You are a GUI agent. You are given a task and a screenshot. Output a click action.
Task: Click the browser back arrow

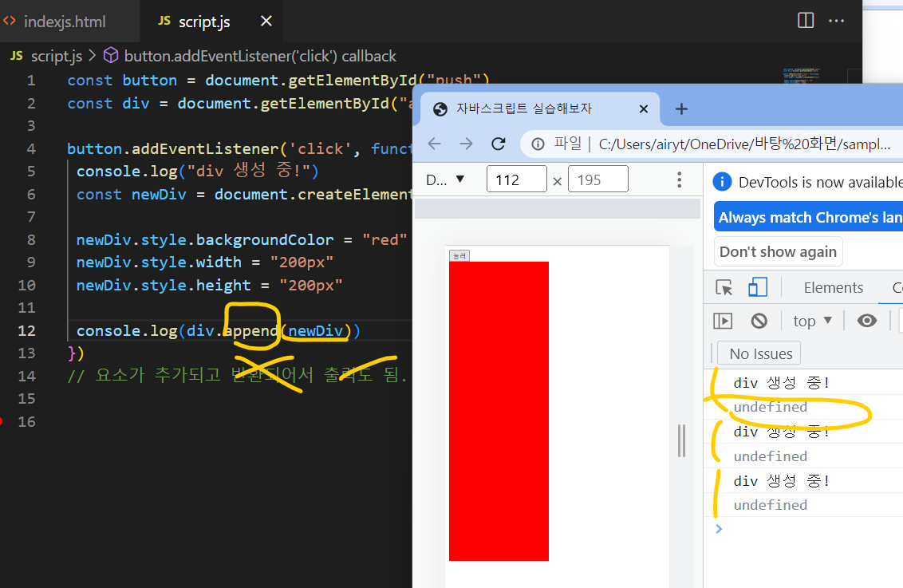point(435,144)
